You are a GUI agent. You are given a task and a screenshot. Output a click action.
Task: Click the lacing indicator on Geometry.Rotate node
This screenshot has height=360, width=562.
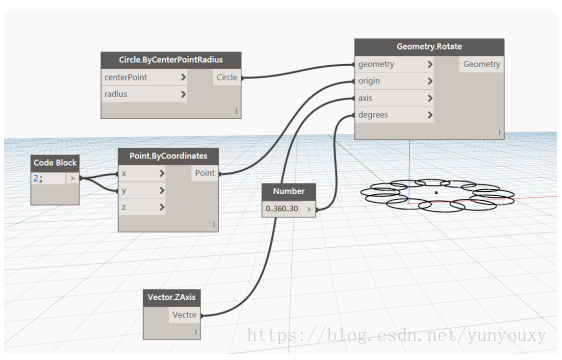[x=499, y=132]
